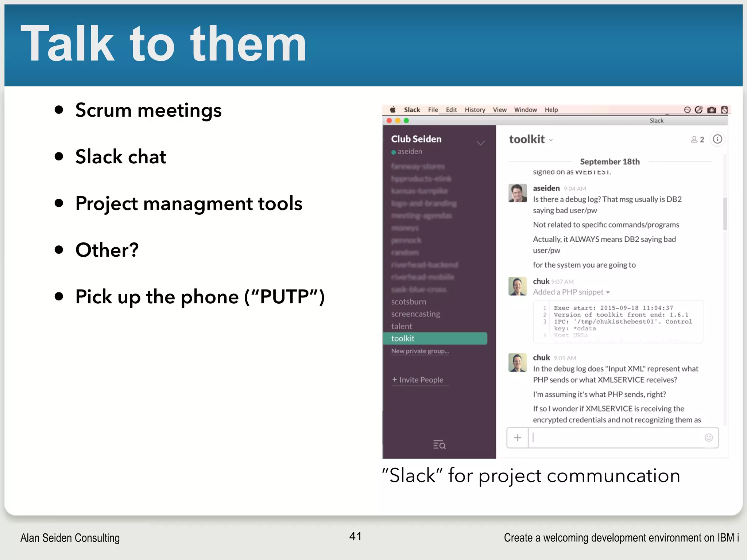
Task: Expand the Club Seiden team menu chevron
Action: (481, 143)
